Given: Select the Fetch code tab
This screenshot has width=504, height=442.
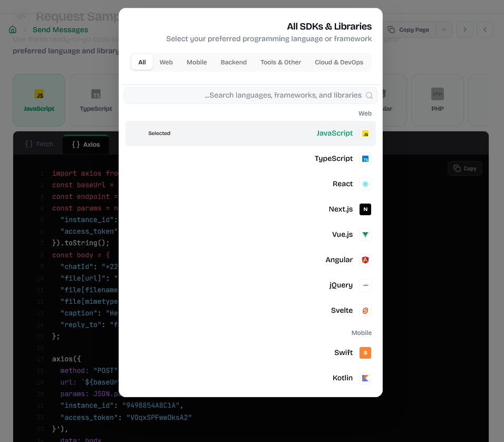Looking at the screenshot, I should tap(39, 144).
